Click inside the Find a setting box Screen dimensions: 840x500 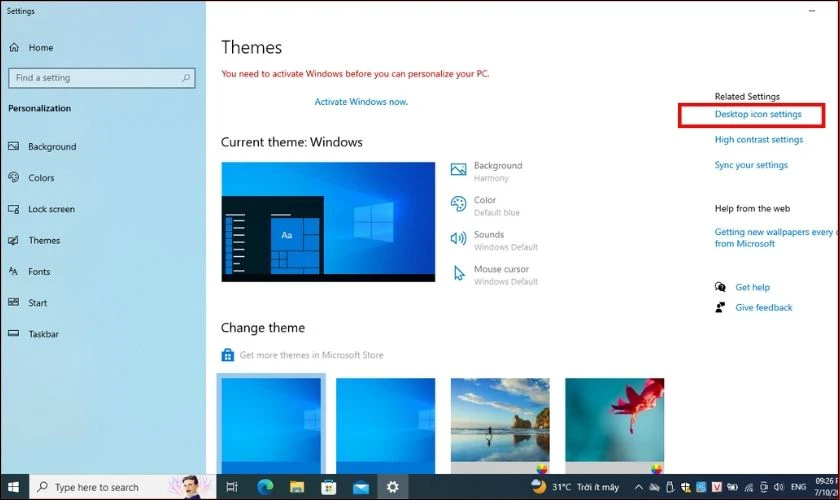pyautogui.click(x=102, y=78)
